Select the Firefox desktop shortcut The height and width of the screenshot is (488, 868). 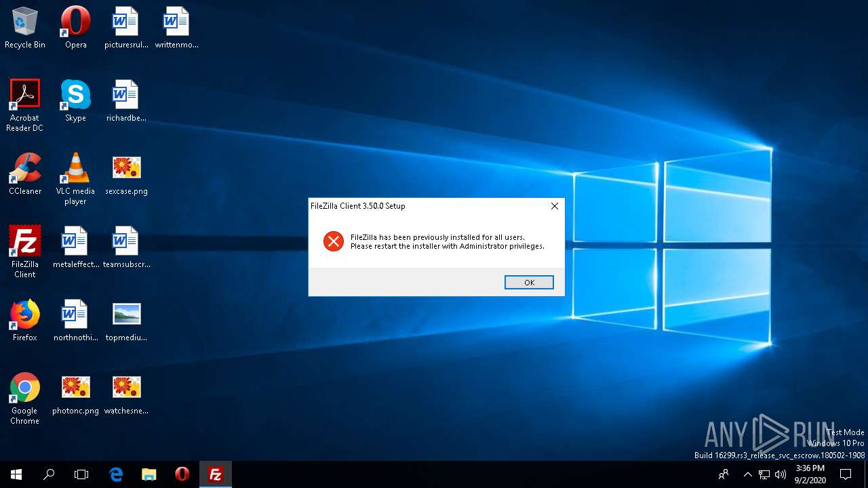(x=25, y=321)
